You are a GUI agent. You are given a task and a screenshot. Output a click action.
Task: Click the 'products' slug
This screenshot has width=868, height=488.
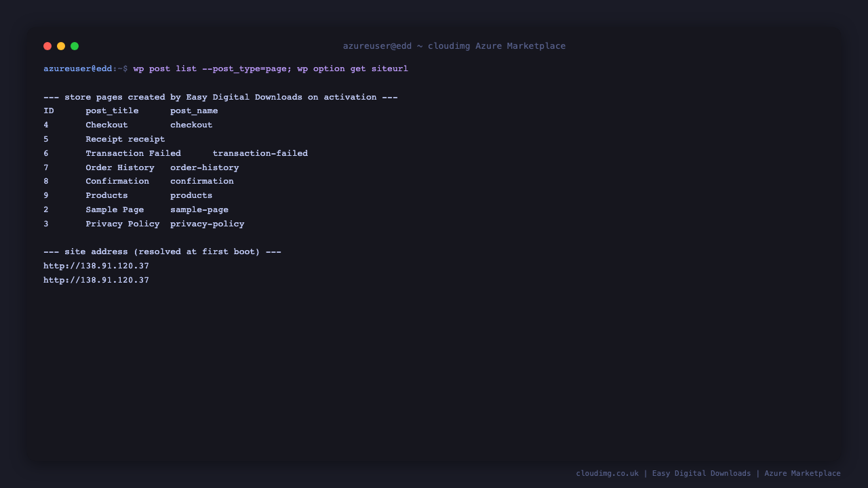tap(191, 196)
